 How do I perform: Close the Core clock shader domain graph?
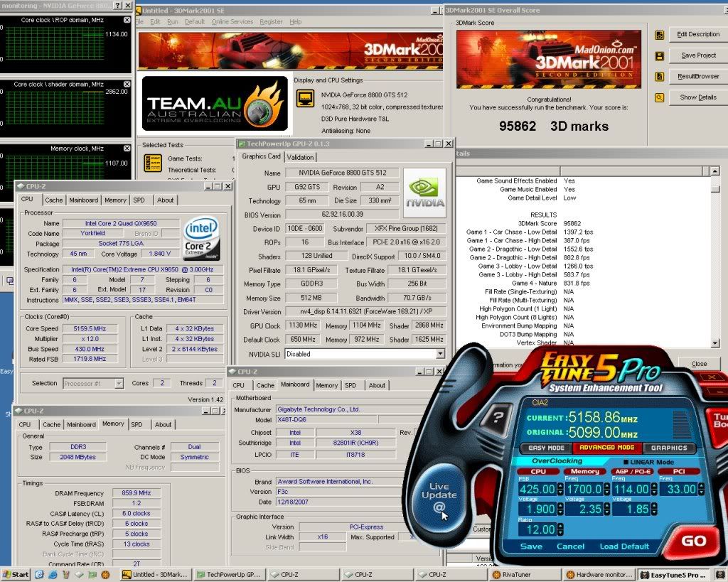tap(127, 84)
